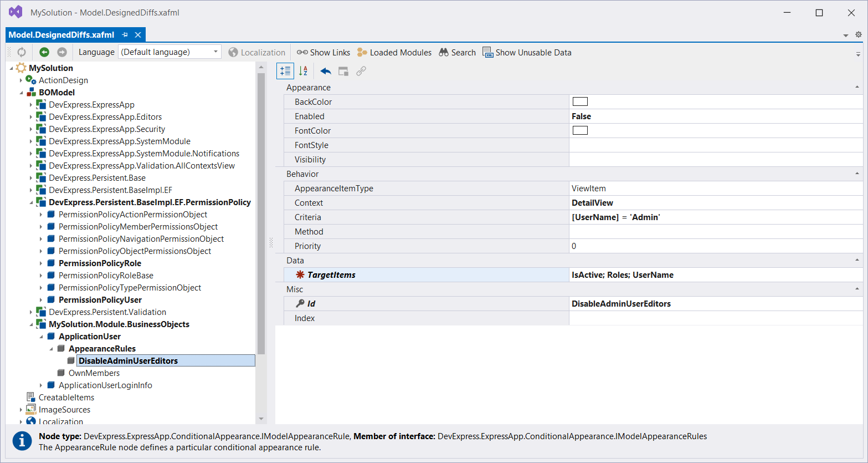Sort properties alphabetically
The height and width of the screenshot is (463, 868).
(x=304, y=71)
